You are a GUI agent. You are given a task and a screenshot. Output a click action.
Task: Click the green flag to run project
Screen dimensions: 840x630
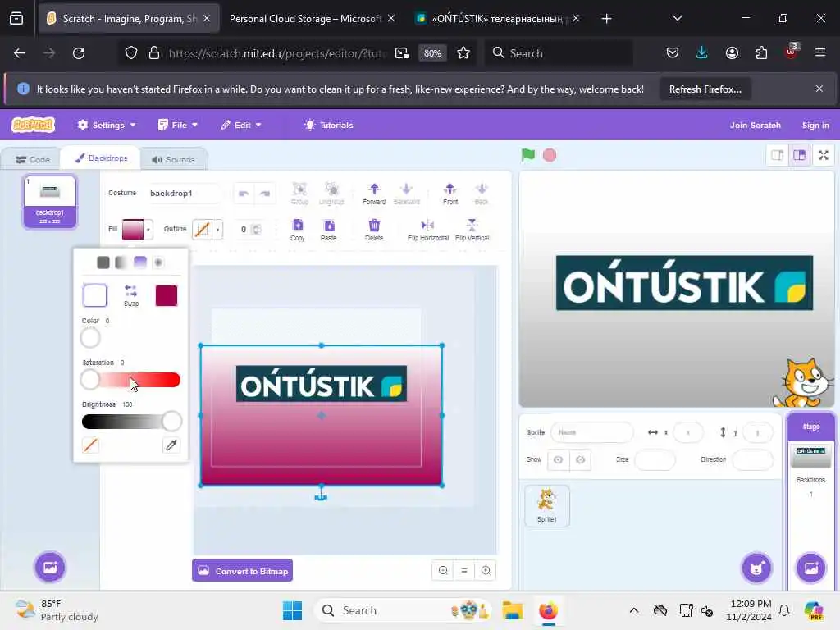coord(527,155)
